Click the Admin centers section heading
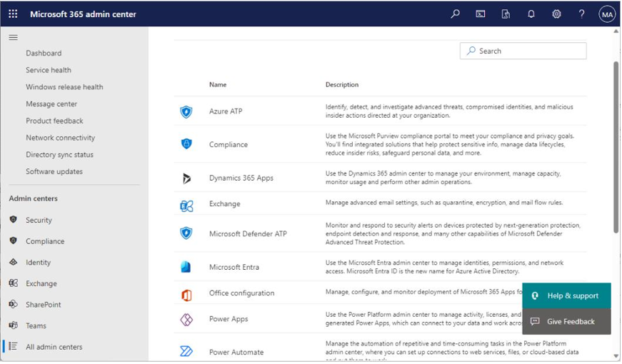 pos(34,198)
